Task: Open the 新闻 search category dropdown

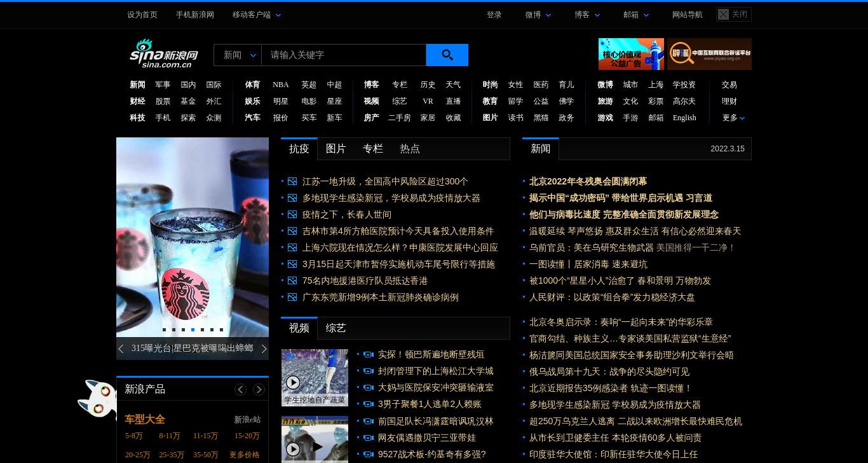Action: pos(238,55)
